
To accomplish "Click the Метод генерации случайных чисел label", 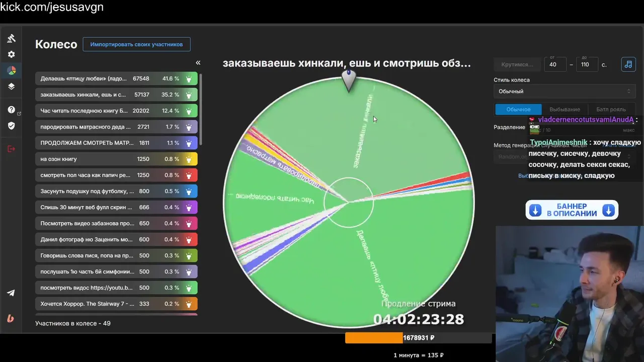I will pyautogui.click(x=540, y=145).
